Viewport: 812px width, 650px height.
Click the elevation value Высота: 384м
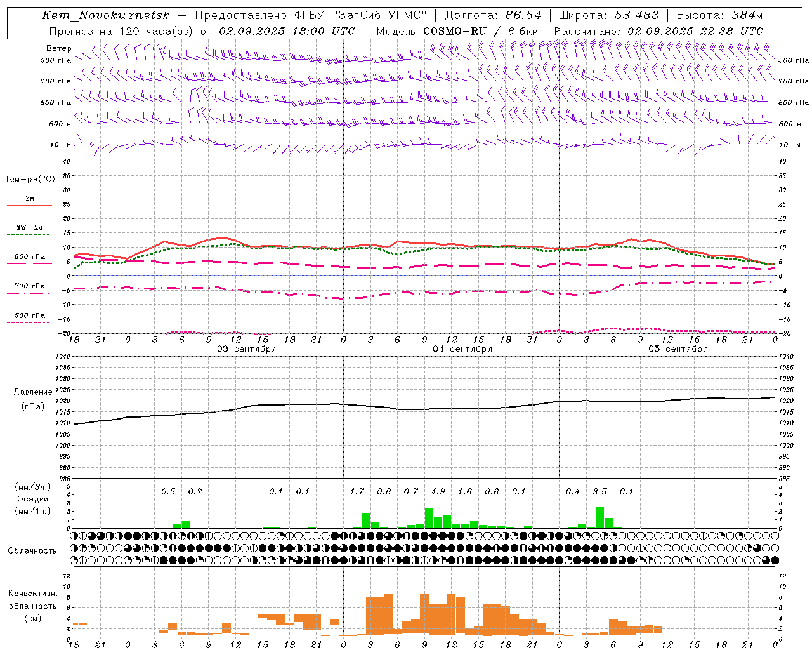[719, 15]
